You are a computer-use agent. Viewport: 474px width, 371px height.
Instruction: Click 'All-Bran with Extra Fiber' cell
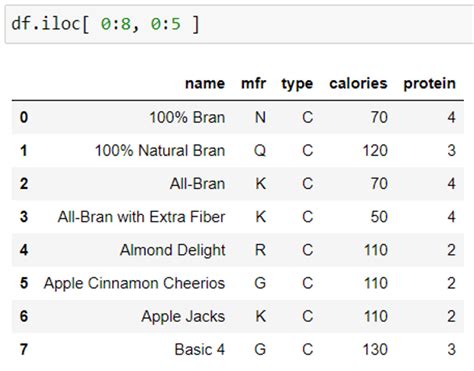[141, 217]
